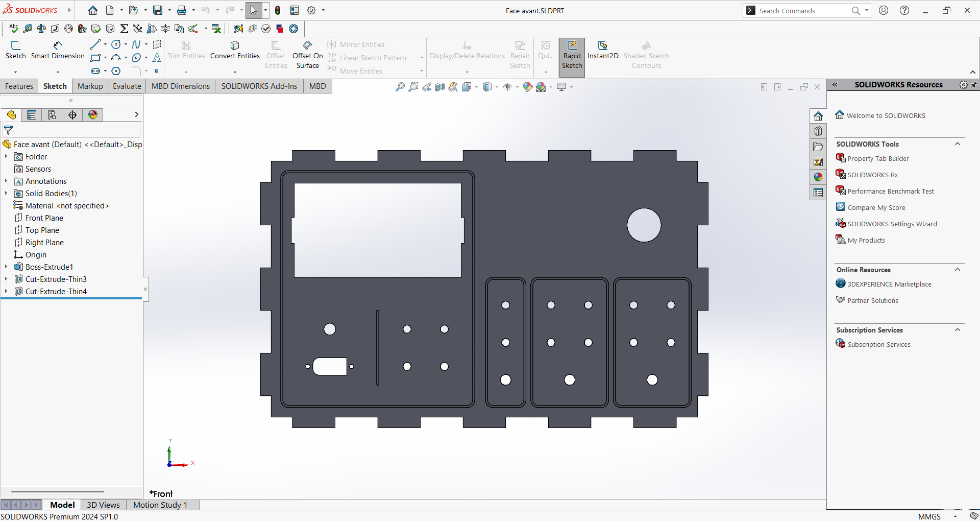Viewport: 980px width, 521px height.
Task: Open the Design Library side tab
Action: [x=818, y=131]
